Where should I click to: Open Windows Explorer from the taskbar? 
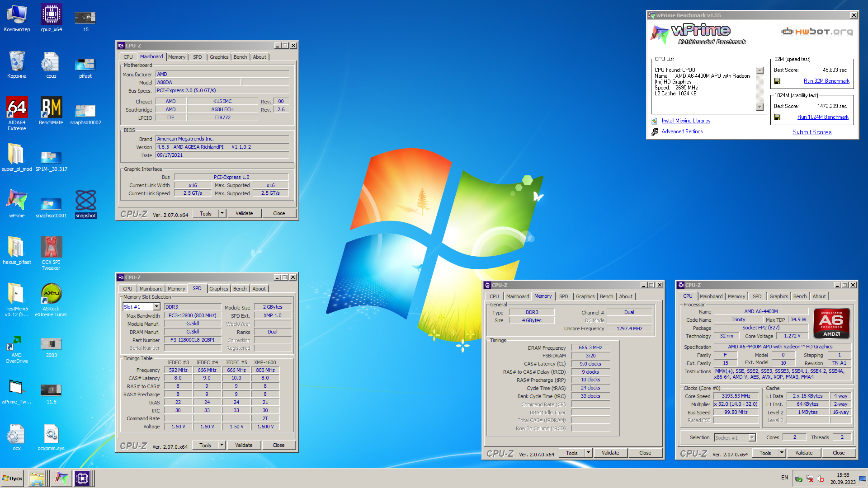click(x=37, y=479)
